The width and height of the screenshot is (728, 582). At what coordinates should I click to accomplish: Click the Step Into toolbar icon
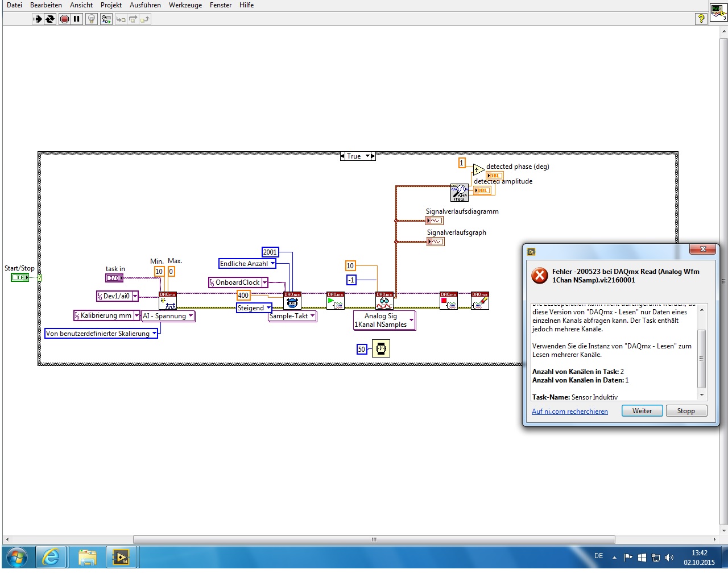121,19
